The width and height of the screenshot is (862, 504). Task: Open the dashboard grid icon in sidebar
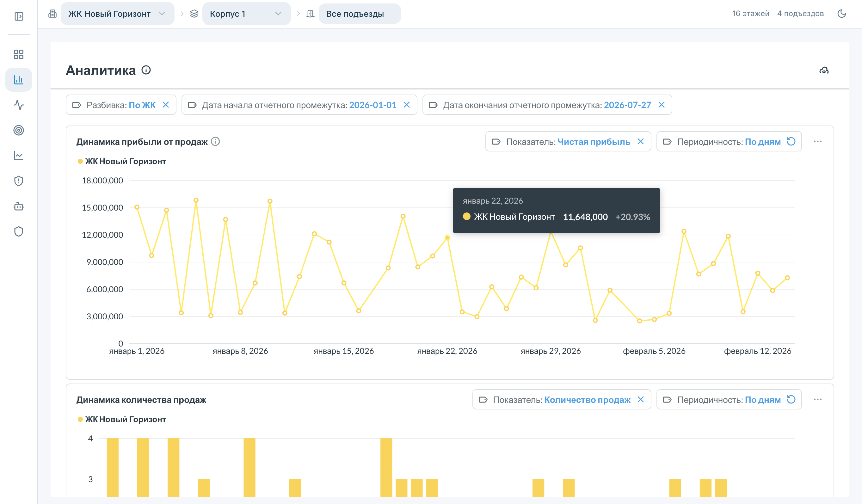(x=18, y=54)
